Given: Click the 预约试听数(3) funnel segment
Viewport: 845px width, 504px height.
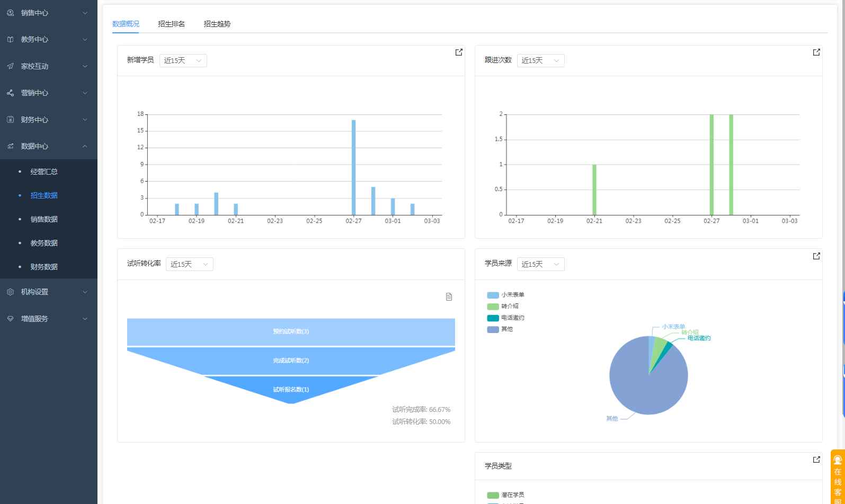Looking at the screenshot, I should [291, 331].
